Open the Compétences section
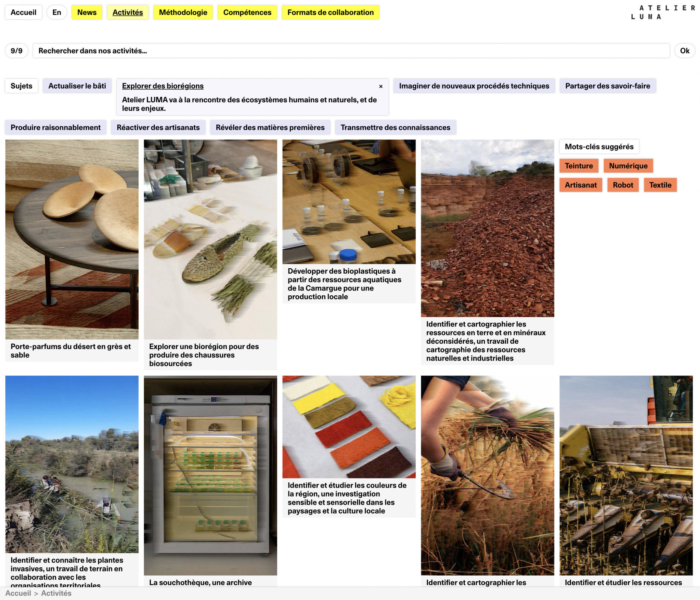The width and height of the screenshot is (700, 600). (247, 12)
